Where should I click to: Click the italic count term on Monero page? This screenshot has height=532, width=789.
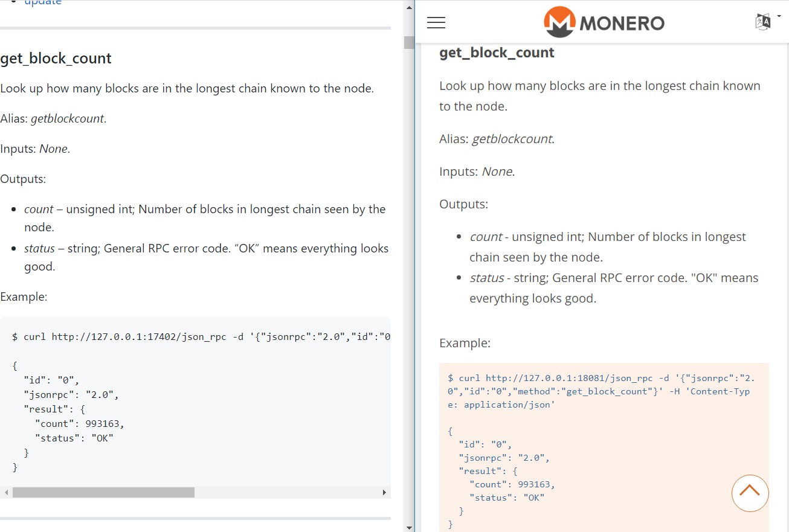[x=486, y=237]
